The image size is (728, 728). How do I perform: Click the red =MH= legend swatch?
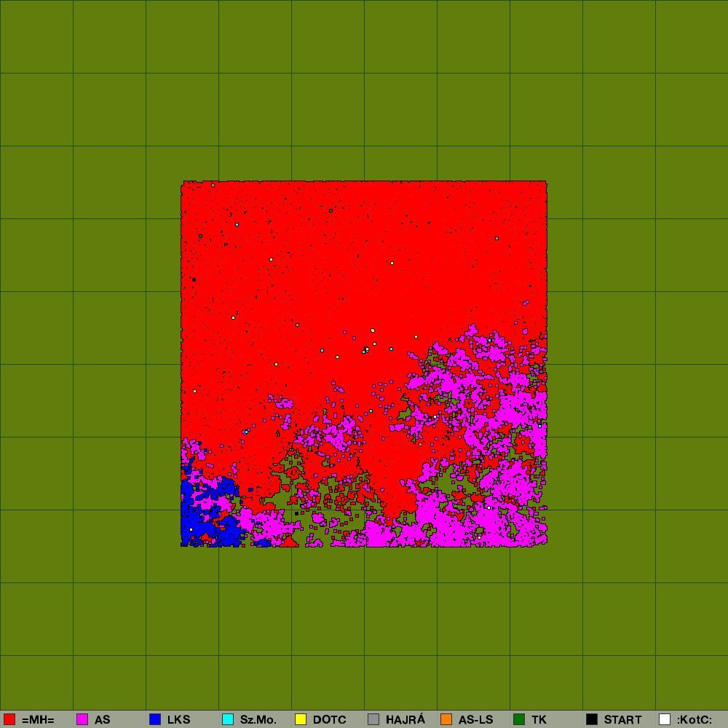click(9, 719)
